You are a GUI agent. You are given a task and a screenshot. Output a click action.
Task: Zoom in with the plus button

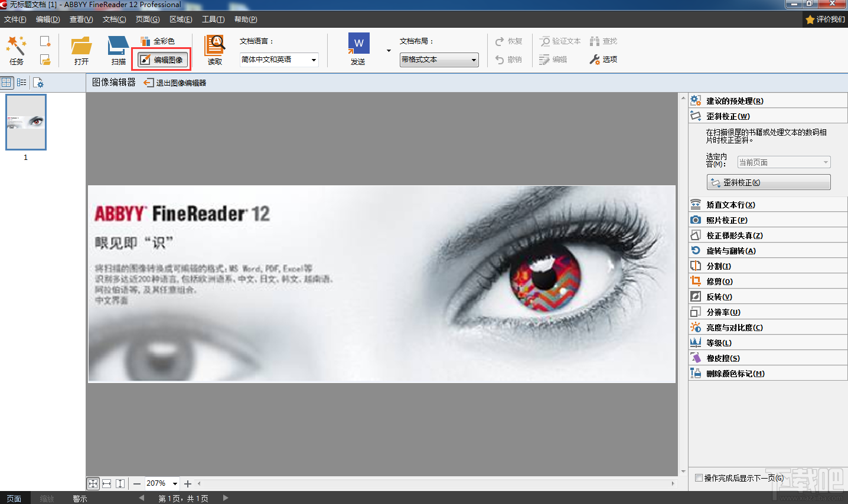(x=188, y=483)
